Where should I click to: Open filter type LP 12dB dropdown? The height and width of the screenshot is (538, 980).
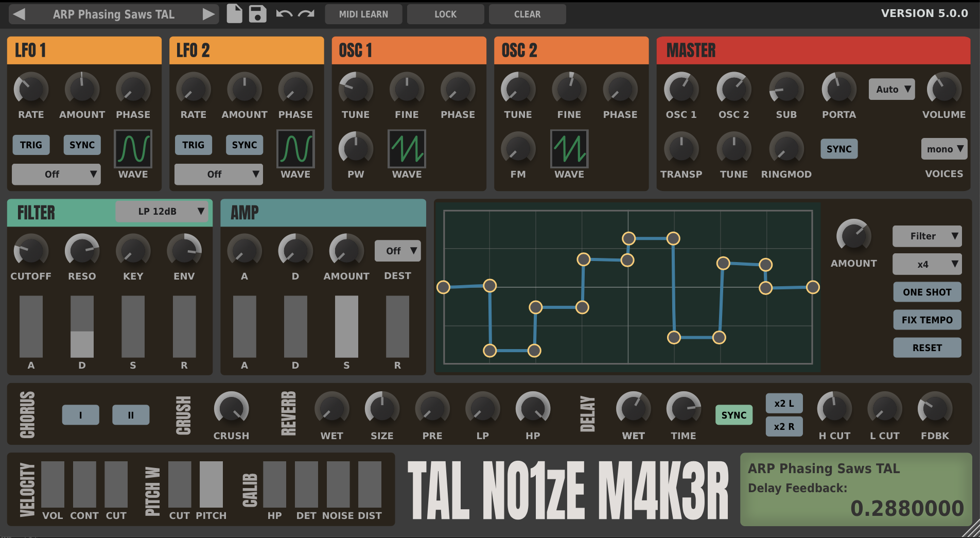point(162,211)
